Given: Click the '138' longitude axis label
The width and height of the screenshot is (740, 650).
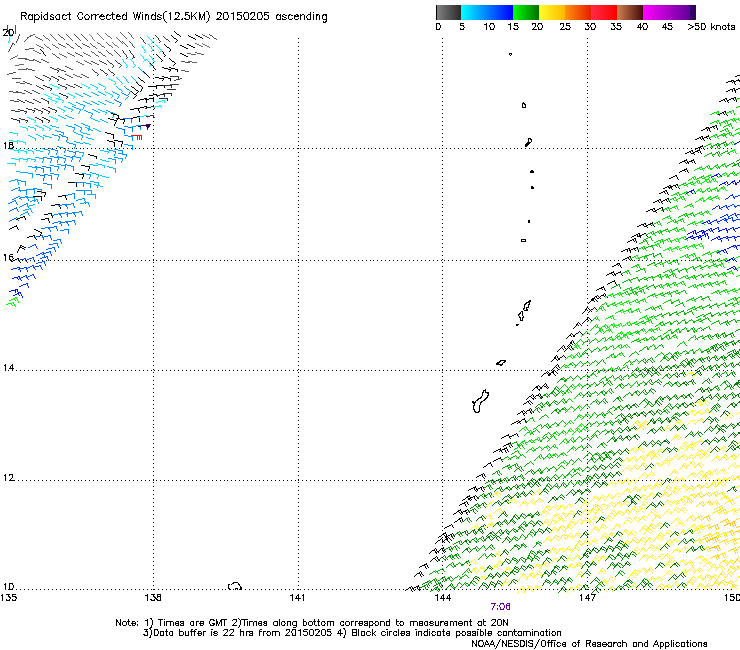Looking at the screenshot, I should pos(153,598).
